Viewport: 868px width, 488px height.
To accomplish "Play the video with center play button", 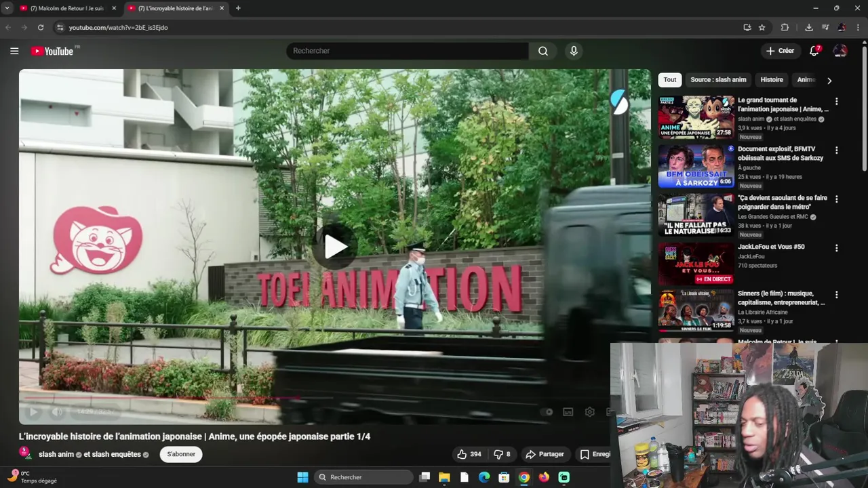I will pyautogui.click(x=335, y=247).
